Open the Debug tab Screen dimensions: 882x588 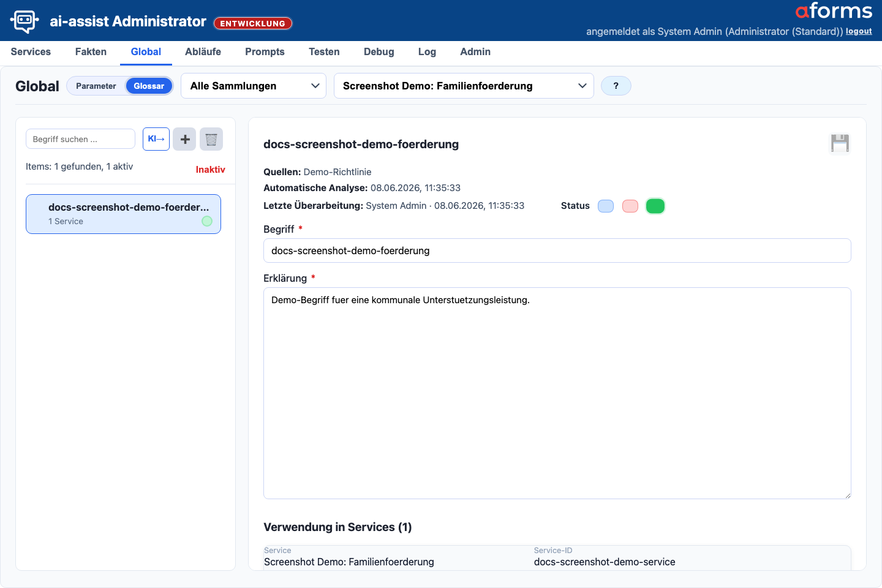pyautogui.click(x=379, y=52)
